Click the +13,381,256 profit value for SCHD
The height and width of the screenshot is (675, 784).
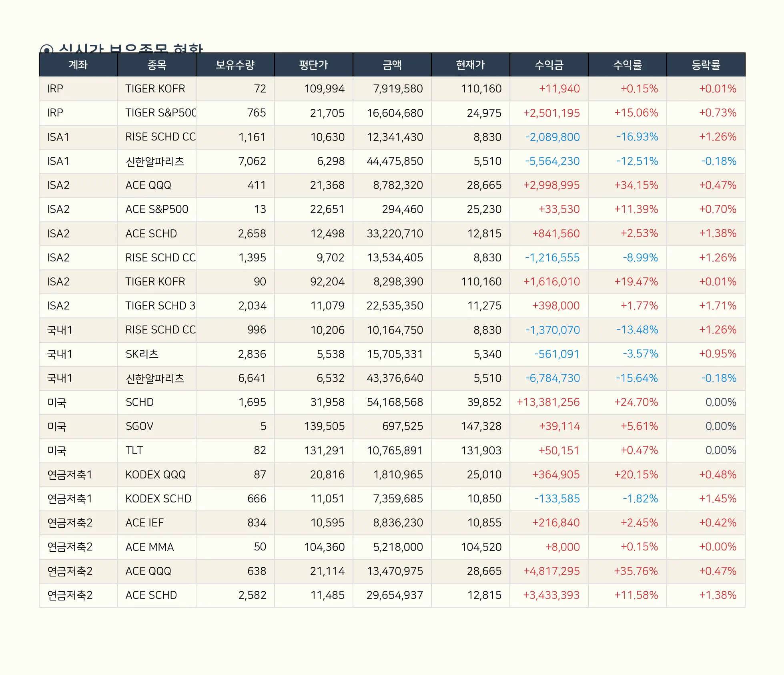(548, 402)
